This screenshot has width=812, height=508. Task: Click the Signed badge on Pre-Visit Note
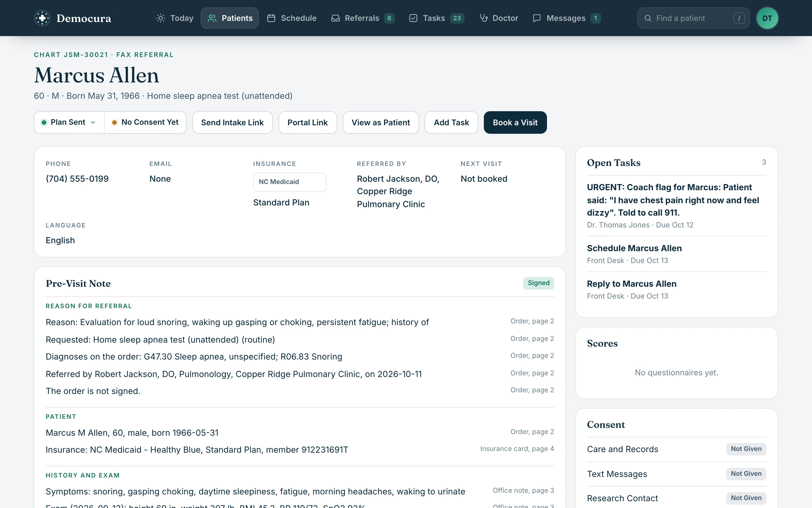tap(539, 283)
